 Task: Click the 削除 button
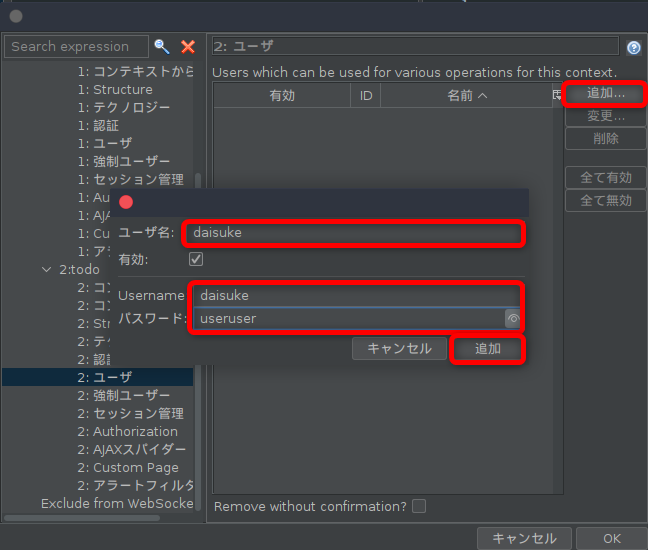point(605,138)
